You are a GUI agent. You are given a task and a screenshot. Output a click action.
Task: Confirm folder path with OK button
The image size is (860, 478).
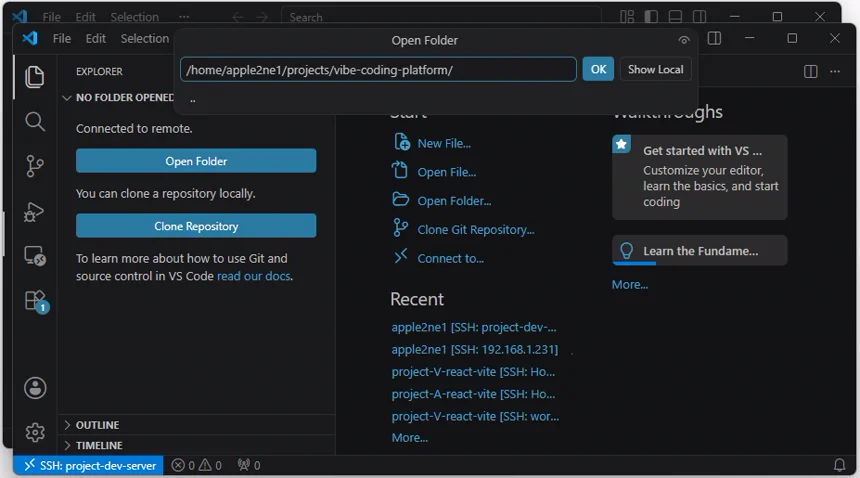(598, 70)
